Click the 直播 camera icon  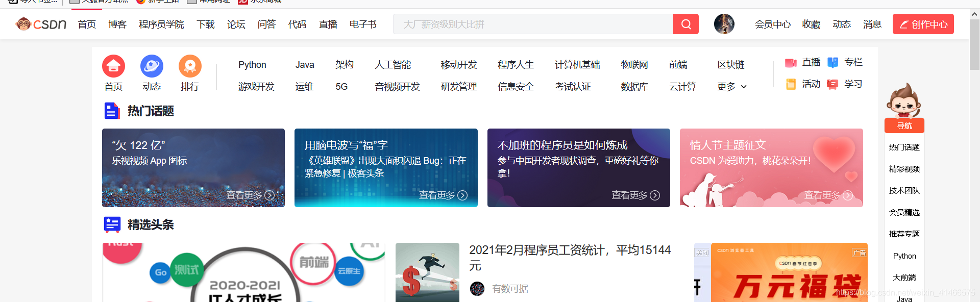click(x=791, y=63)
